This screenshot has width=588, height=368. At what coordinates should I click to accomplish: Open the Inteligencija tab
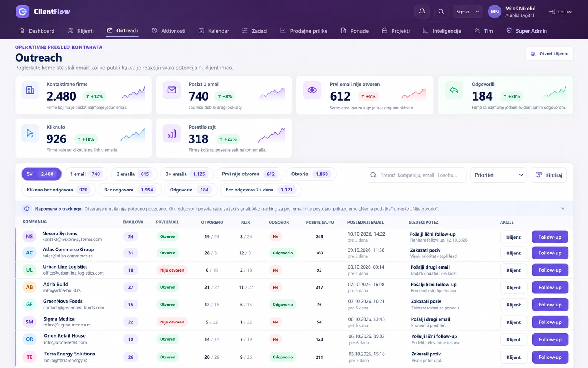click(442, 31)
